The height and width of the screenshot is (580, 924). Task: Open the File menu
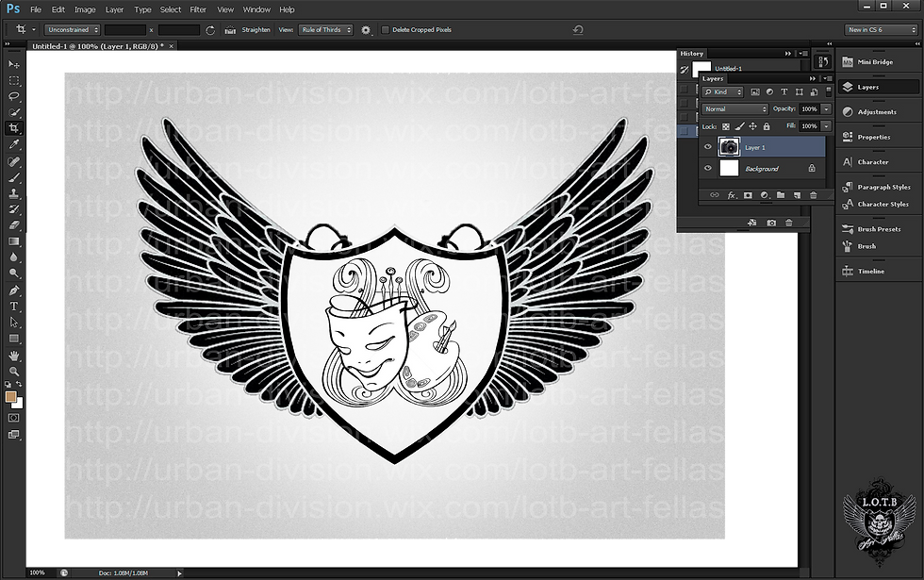pyautogui.click(x=36, y=9)
